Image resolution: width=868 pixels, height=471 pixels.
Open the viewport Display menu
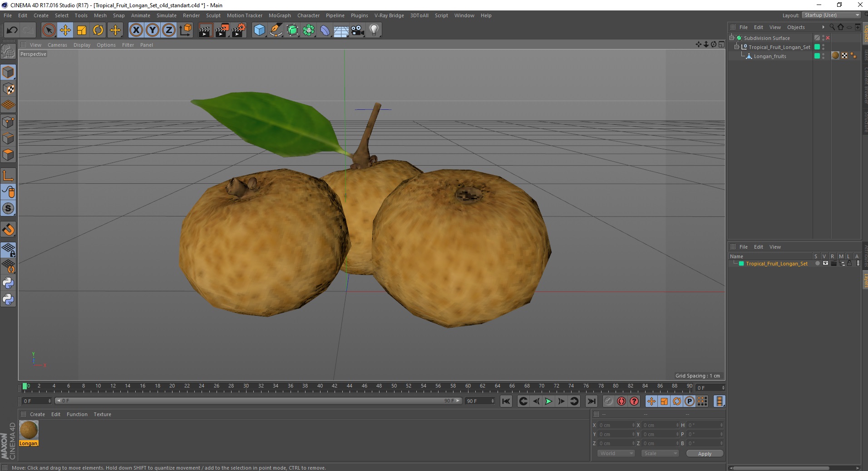coord(82,45)
